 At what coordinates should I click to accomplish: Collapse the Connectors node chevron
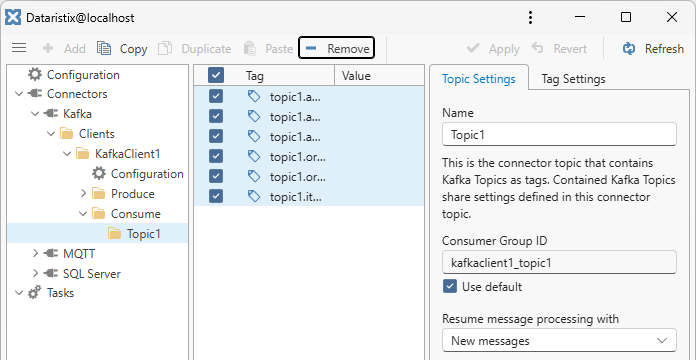(19, 94)
